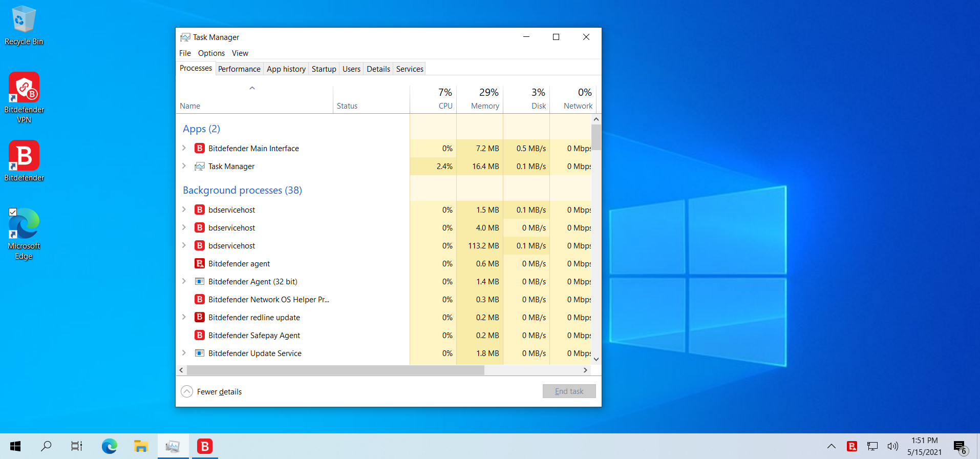This screenshot has height=459, width=980.
Task: Expand the Bitdefender redline update process
Action: point(184,317)
